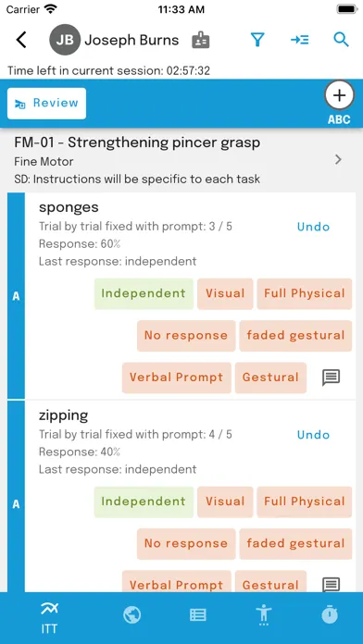
Task: Tap the back arrow icon
Action: click(x=21, y=40)
